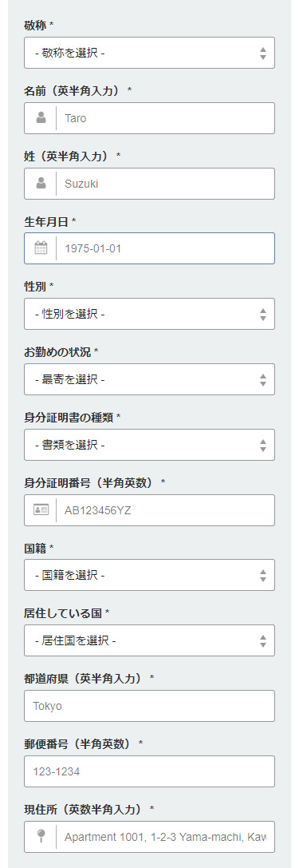Viewport: 299px width, 868px height.
Task: Click the person icon beside the Suzuki field
Action: tap(41, 183)
